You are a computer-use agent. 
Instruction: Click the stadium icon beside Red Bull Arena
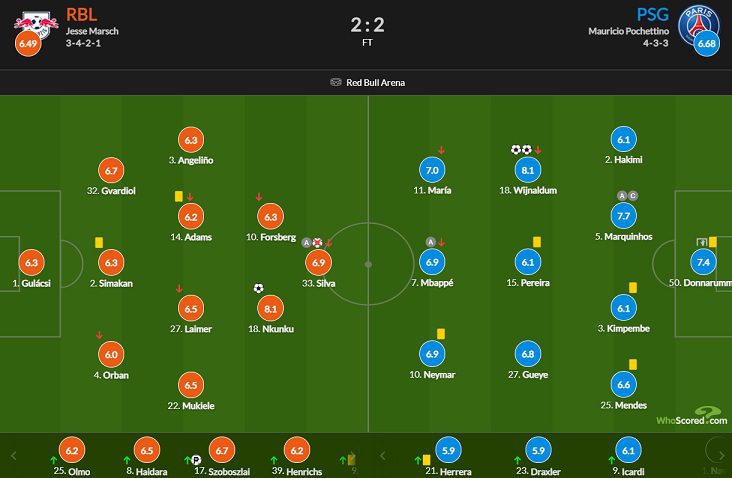pyautogui.click(x=336, y=83)
